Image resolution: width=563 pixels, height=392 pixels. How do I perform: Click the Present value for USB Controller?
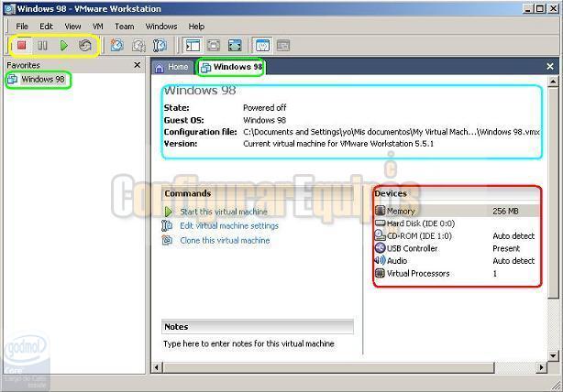pos(506,248)
